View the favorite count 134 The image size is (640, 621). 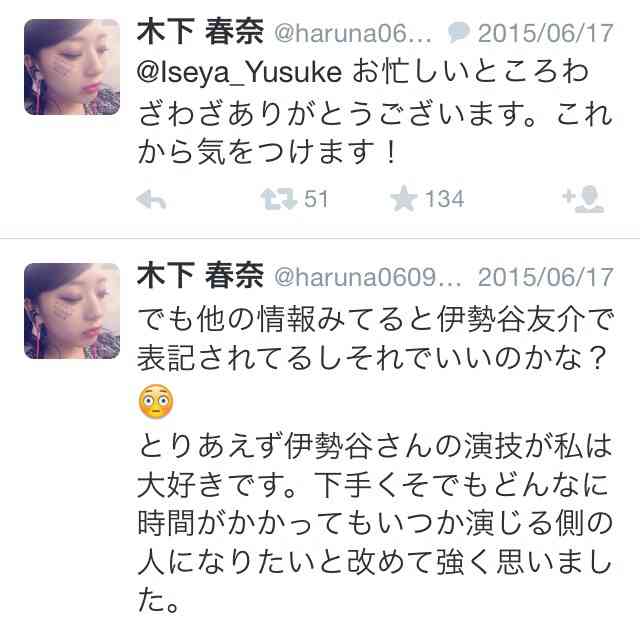tap(444, 199)
